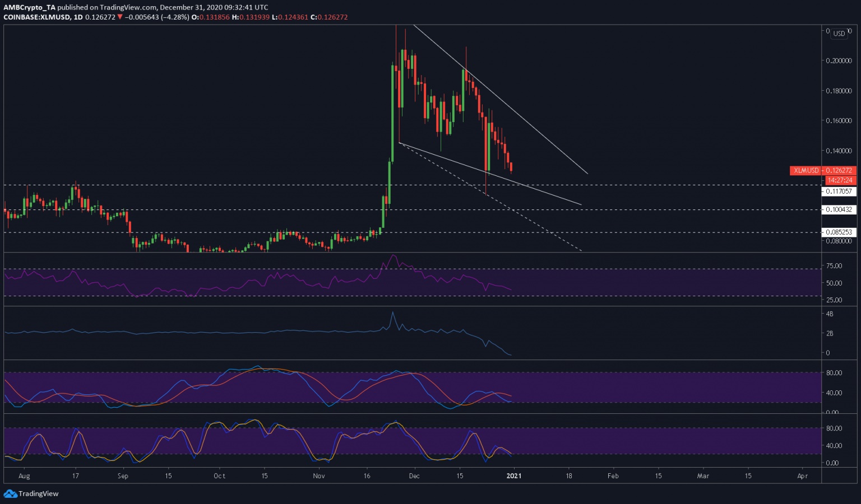Click the Apr label on time axis
The width and height of the screenshot is (861, 504).
click(x=803, y=476)
